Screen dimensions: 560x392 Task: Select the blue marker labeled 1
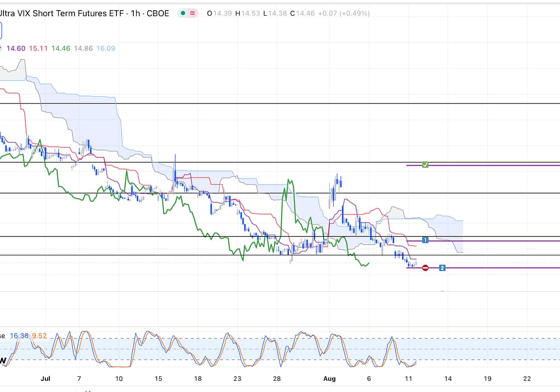426,240
